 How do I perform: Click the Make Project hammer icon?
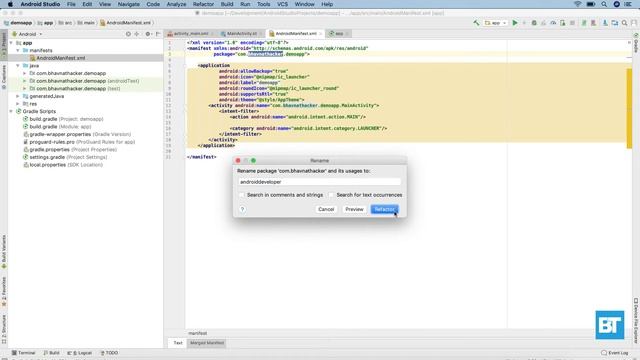pyautogui.click(x=476, y=23)
